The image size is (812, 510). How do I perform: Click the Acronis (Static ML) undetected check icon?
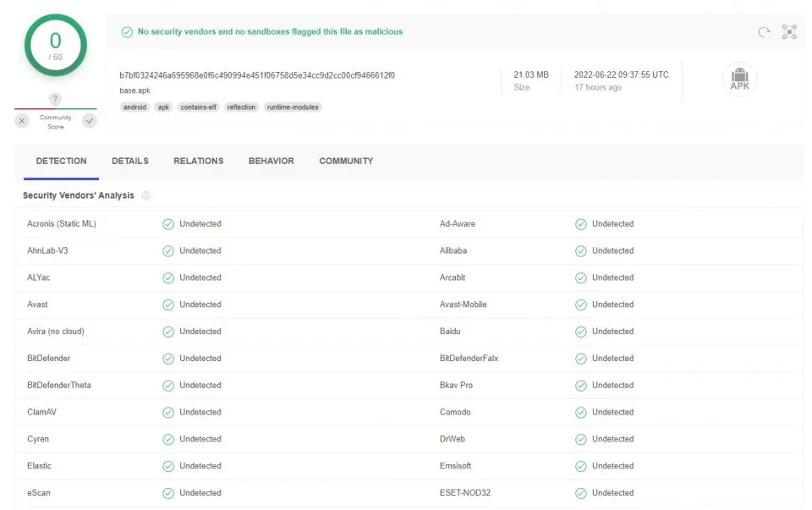[x=168, y=224]
